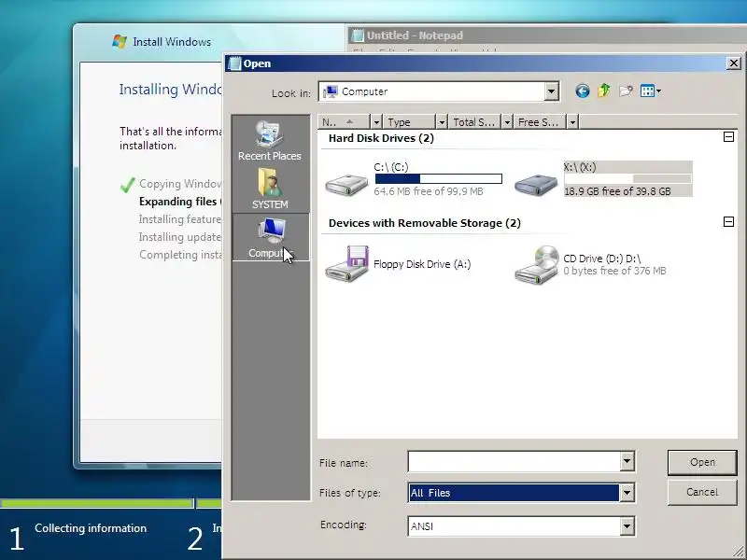Viewport: 747px width, 560px height.
Task: Click the Untitled - Notepad title icon
Action: [357, 35]
